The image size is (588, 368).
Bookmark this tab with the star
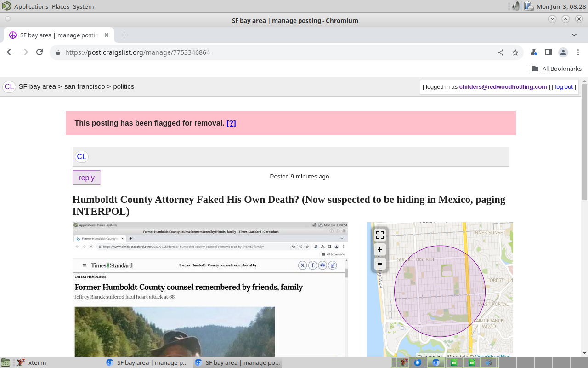(x=515, y=52)
